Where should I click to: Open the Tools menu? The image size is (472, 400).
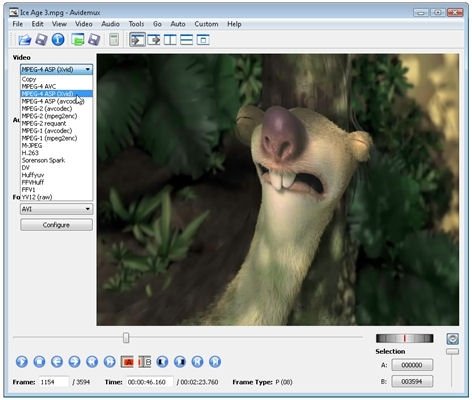click(136, 24)
